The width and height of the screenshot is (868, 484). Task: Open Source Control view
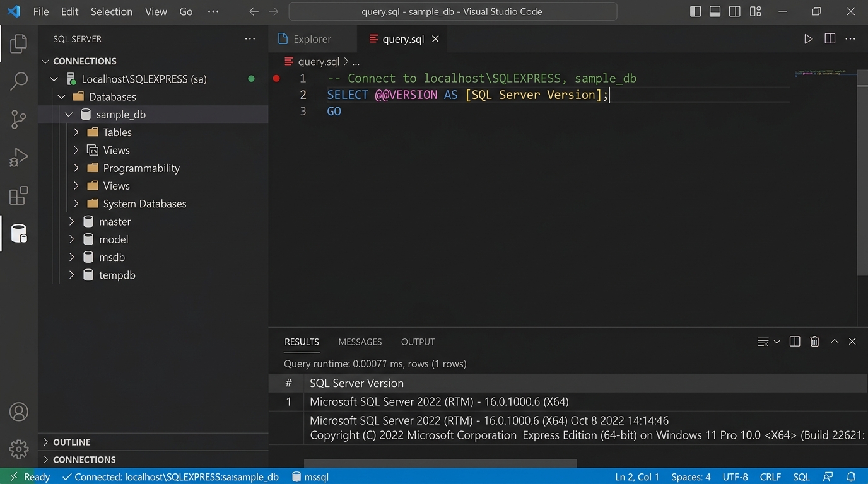click(19, 119)
